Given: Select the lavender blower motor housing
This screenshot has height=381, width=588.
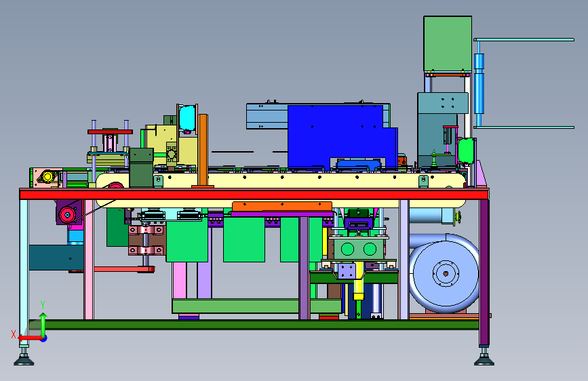Looking at the screenshot, I should coord(444,274).
